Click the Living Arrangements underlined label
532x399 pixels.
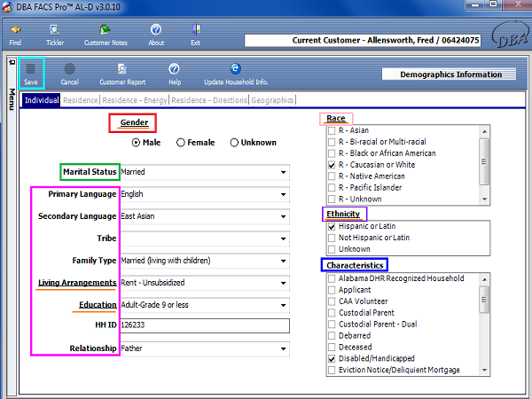(x=77, y=283)
